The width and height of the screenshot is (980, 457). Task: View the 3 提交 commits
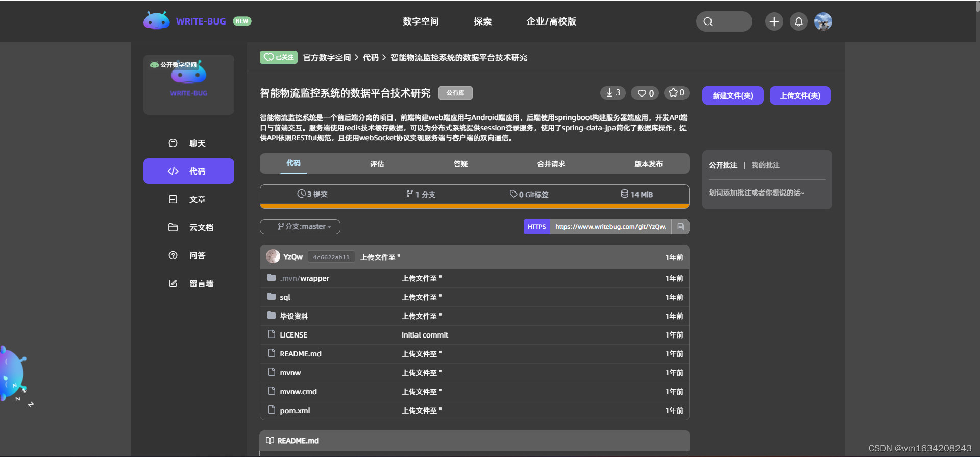pyautogui.click(x=312, y=194)
